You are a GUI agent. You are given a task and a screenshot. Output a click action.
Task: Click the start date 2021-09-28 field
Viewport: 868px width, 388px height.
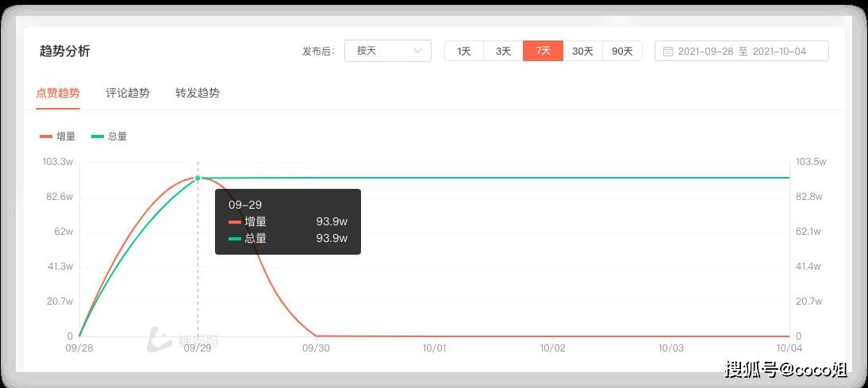click(x=706, y=52)
